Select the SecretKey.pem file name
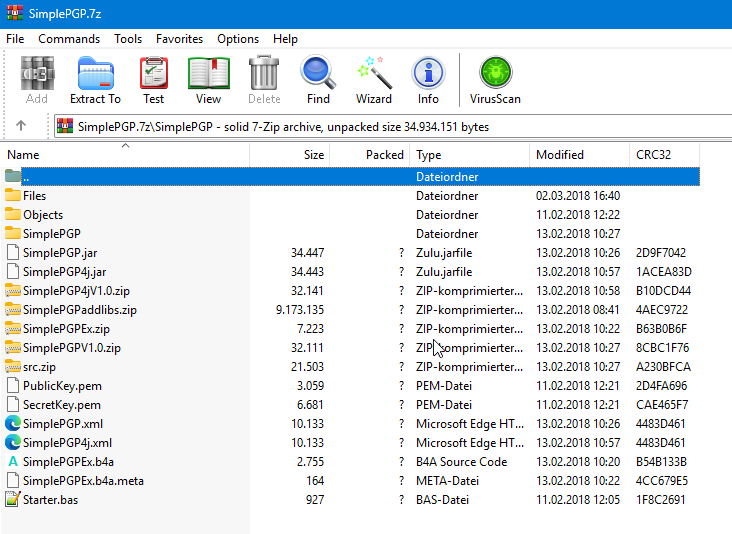 pyautogui.click(x=62, y=405)
